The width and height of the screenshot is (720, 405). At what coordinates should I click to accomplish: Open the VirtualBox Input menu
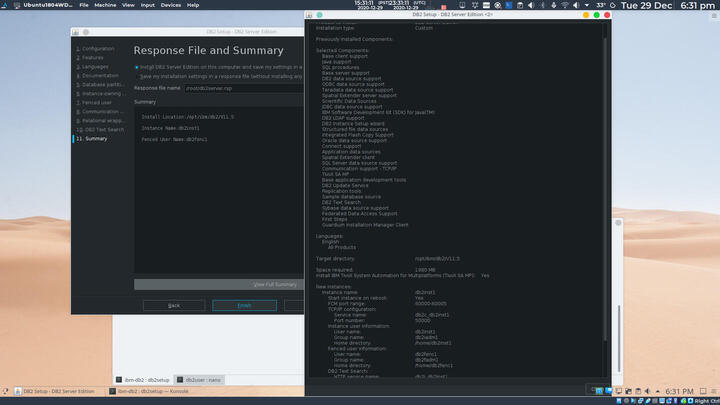pos(147,5)
